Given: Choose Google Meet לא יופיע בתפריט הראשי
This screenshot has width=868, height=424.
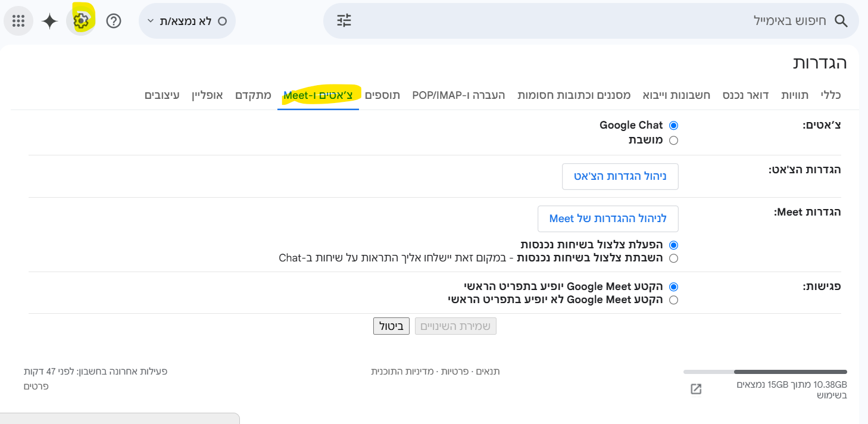Looking at the screenshot, I should (x=674, y=300).
